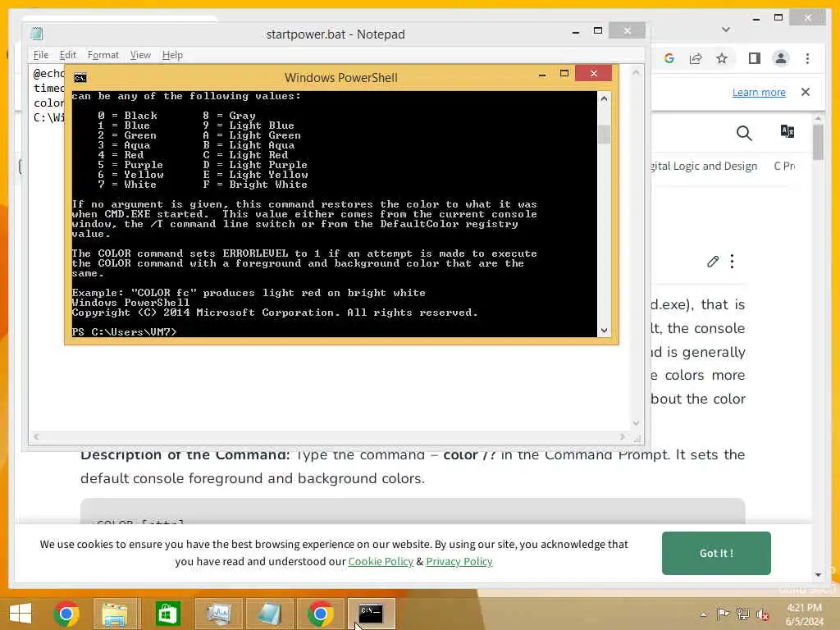Click Notepad horizontal scrollbar left arrow

point(36,437)
